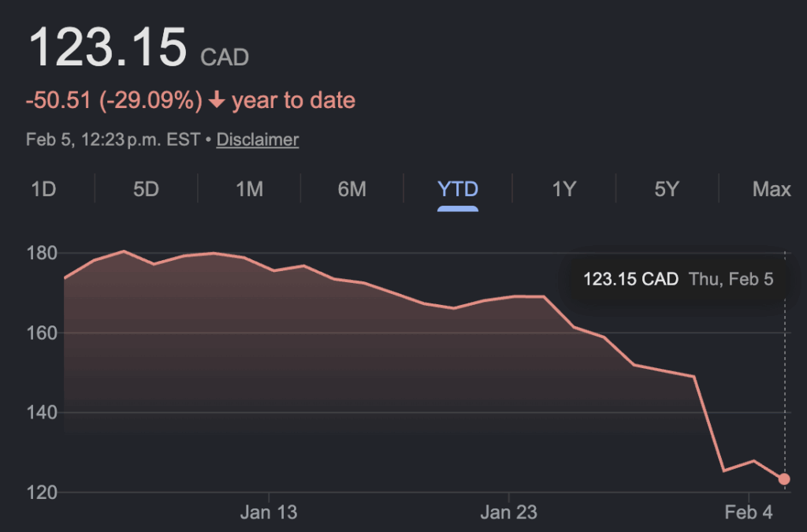
Task: Open the 6M chart view
Action: [x=351, y=189]
